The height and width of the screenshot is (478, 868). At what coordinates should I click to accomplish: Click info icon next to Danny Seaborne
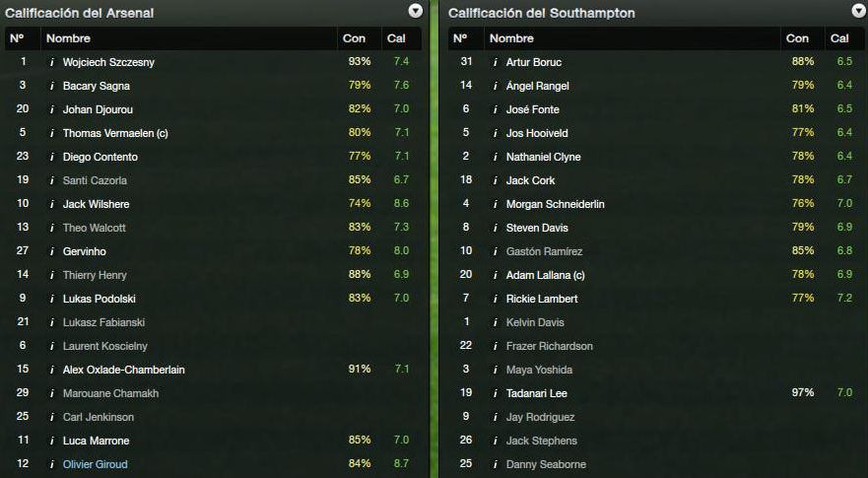(496, 465)
